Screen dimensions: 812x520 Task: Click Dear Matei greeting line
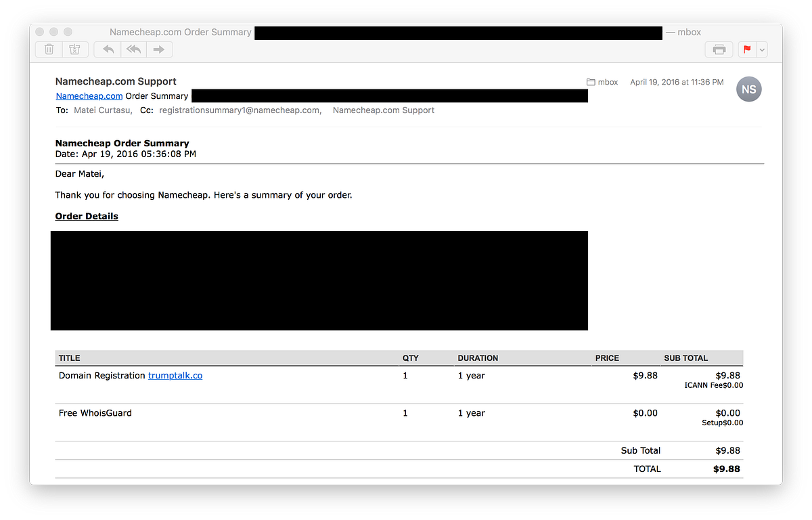pos(80,174)
